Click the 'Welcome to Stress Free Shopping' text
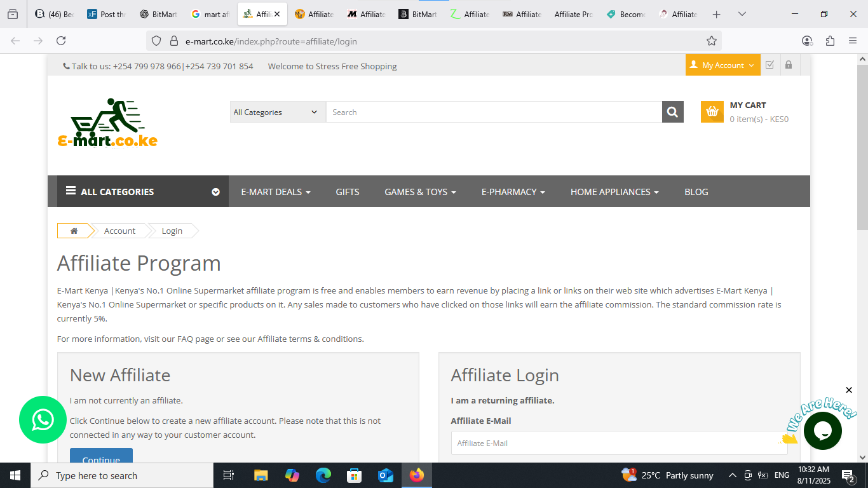868x488 pixels. (x=332, y=66)
